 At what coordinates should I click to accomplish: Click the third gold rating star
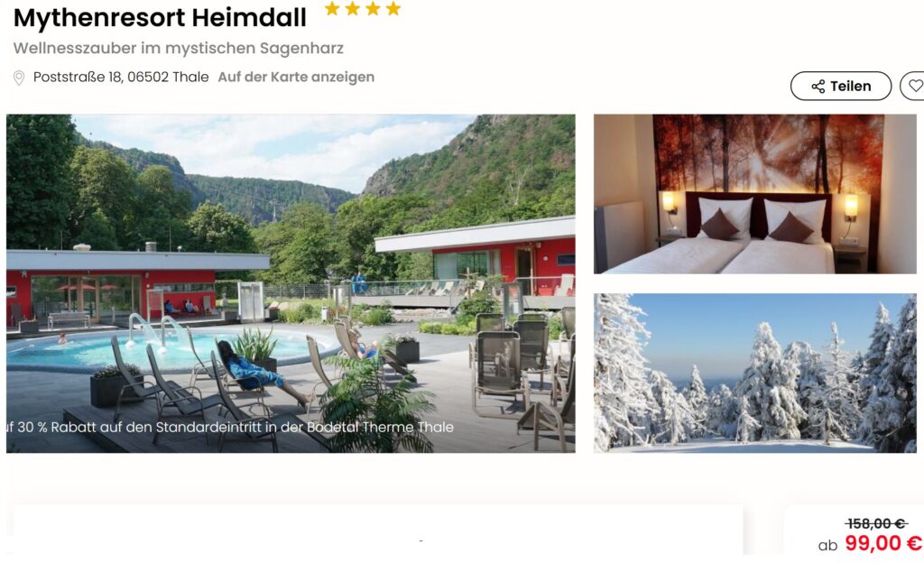(373, 8)
